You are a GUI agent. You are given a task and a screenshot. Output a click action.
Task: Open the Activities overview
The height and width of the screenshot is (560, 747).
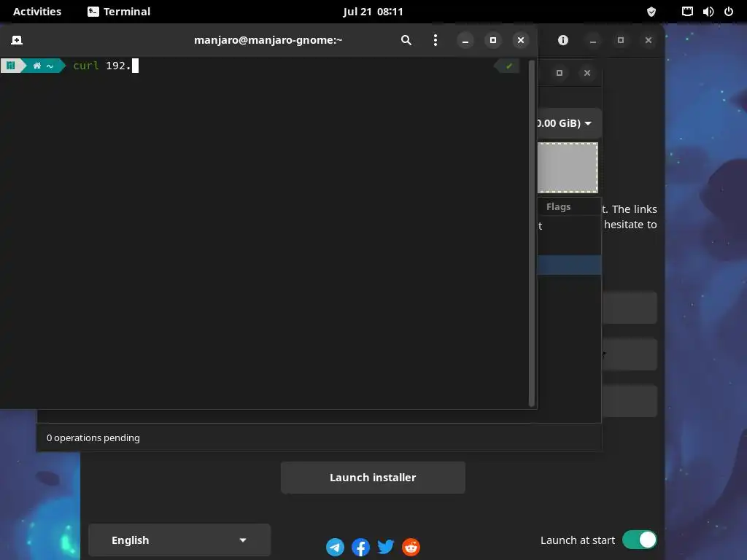37,12
